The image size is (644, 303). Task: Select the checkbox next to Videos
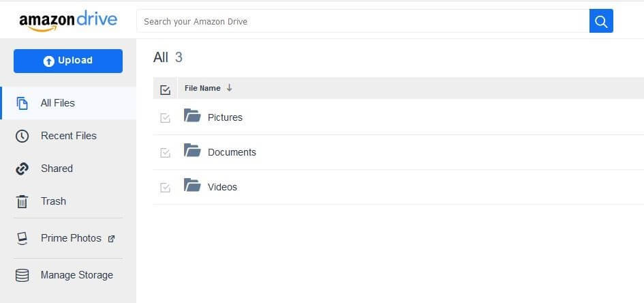165,188
